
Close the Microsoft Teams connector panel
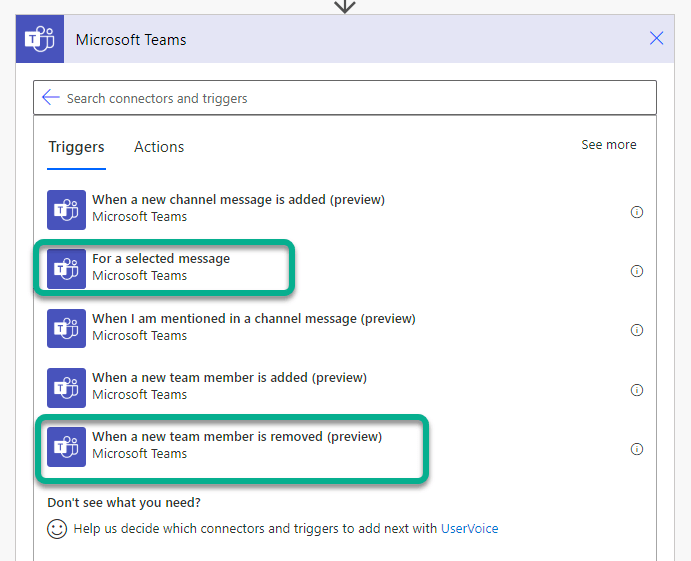pyautogui.click(x=656, y=39)
